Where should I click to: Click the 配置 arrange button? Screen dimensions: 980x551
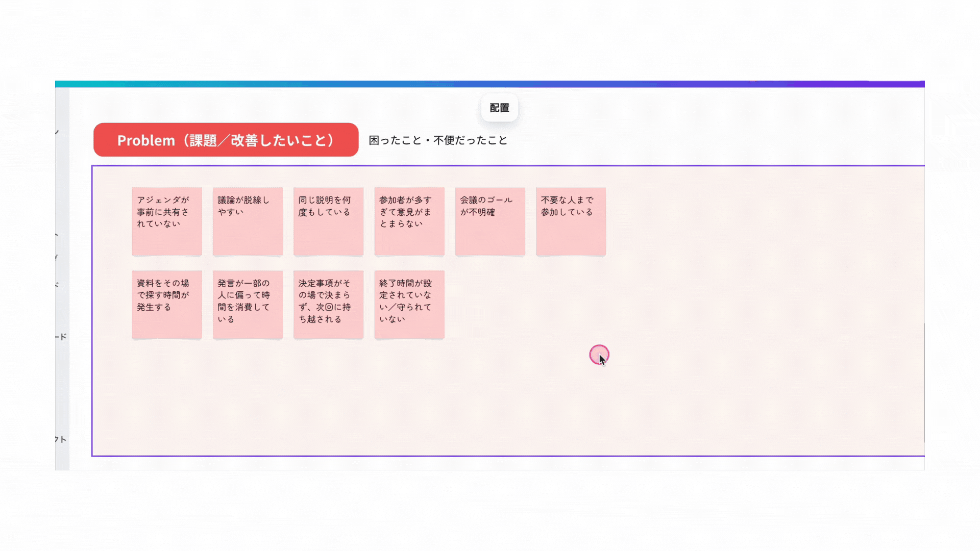[x=499, y=108]
